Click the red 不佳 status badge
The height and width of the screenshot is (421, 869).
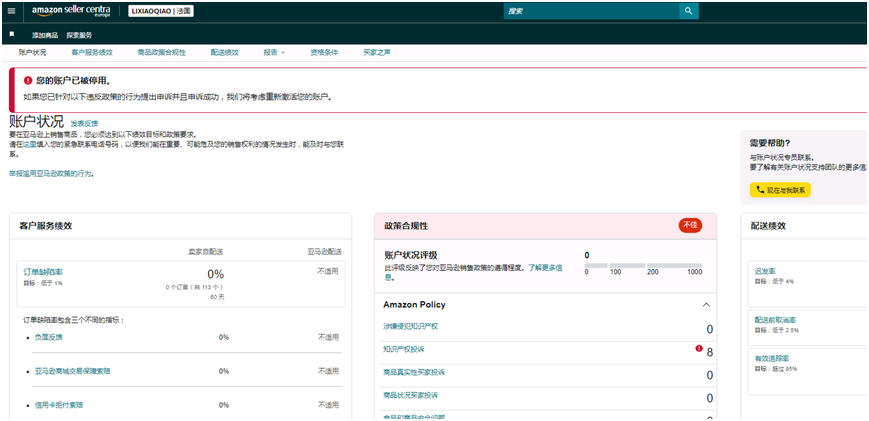(x=690, y=225)
